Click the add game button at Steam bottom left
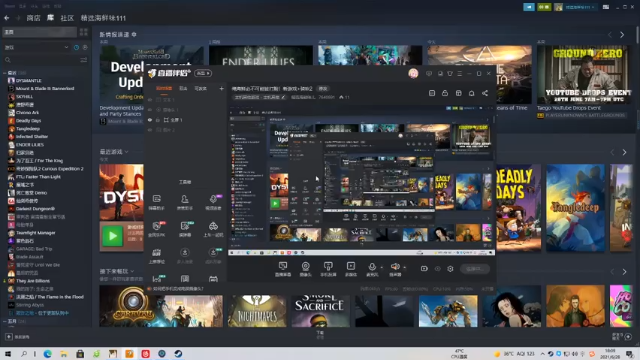Screen dimensions: 640x360 [17, 337]
